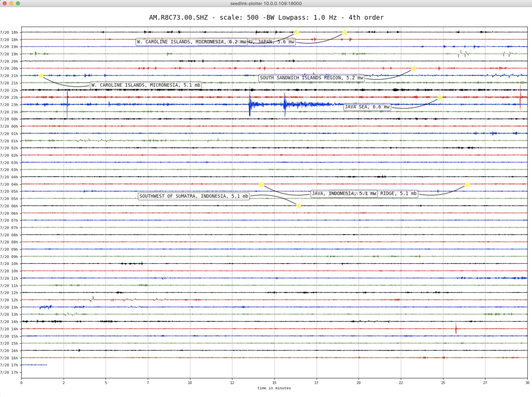Click the 'W. CAROLINE ISLANDS, MICRONESIA, 5.1 mb' label

tap(146, 85)
